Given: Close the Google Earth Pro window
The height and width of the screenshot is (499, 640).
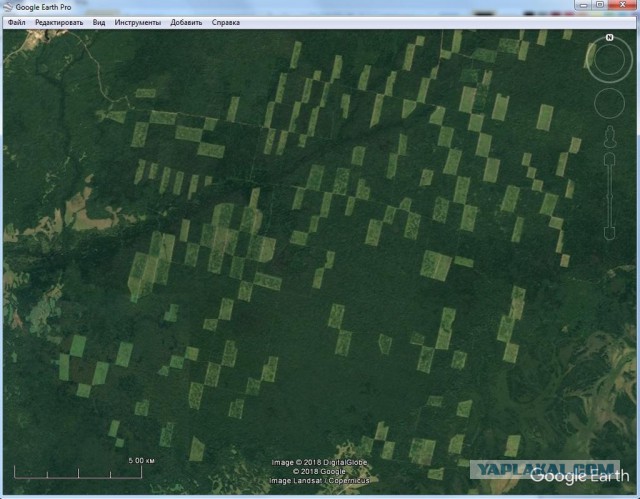Looking at the screenshot, I should point(622,5).
